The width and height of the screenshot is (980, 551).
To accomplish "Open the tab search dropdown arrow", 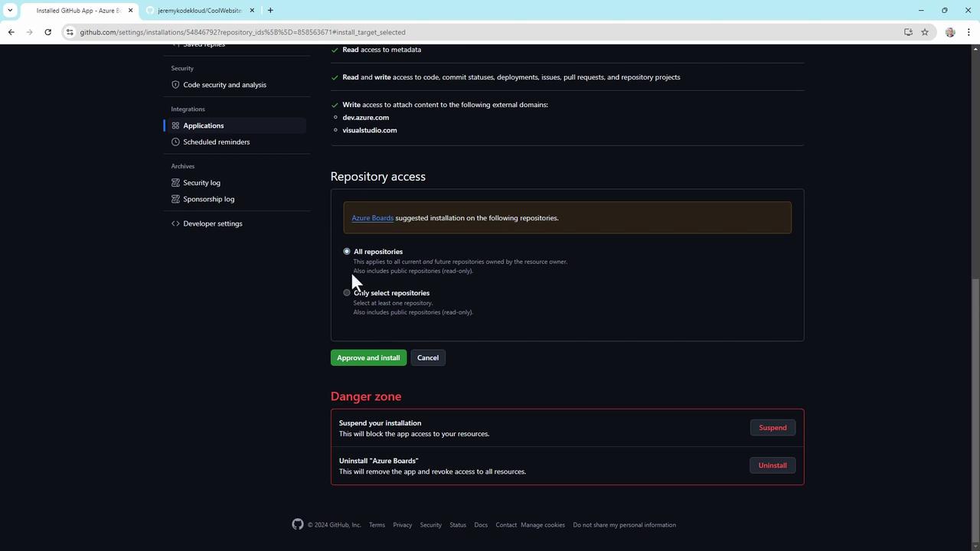I will 10,10.
